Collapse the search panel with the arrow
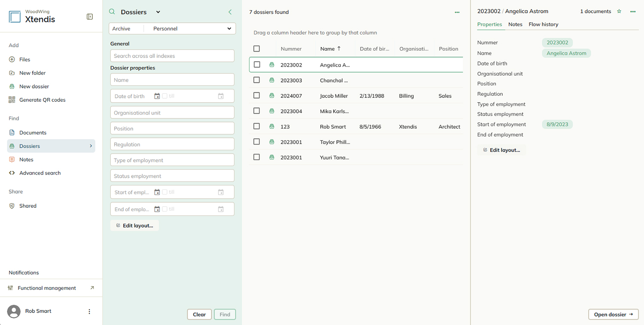 coord(230,12)
